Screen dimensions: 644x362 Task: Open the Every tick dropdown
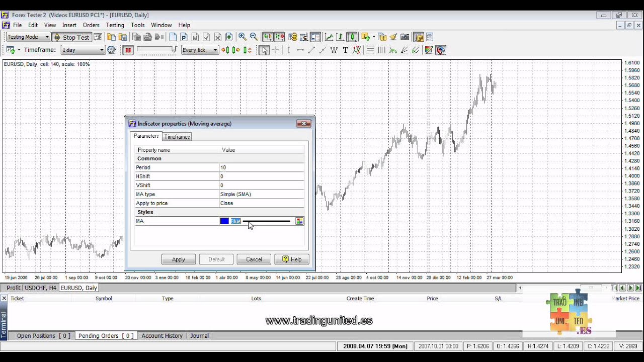click(x=200, y=50)
